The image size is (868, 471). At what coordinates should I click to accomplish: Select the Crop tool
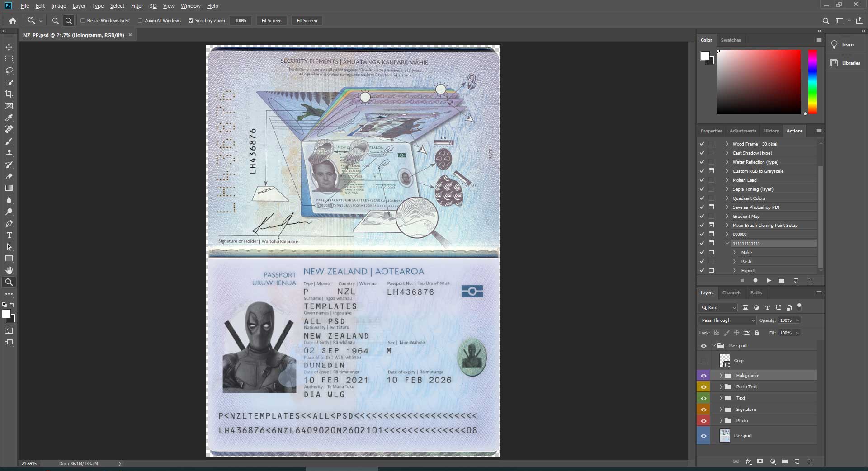coord(9,94)
